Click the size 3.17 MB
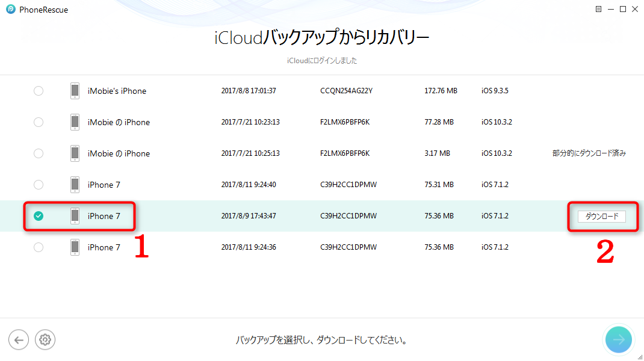 437,153
